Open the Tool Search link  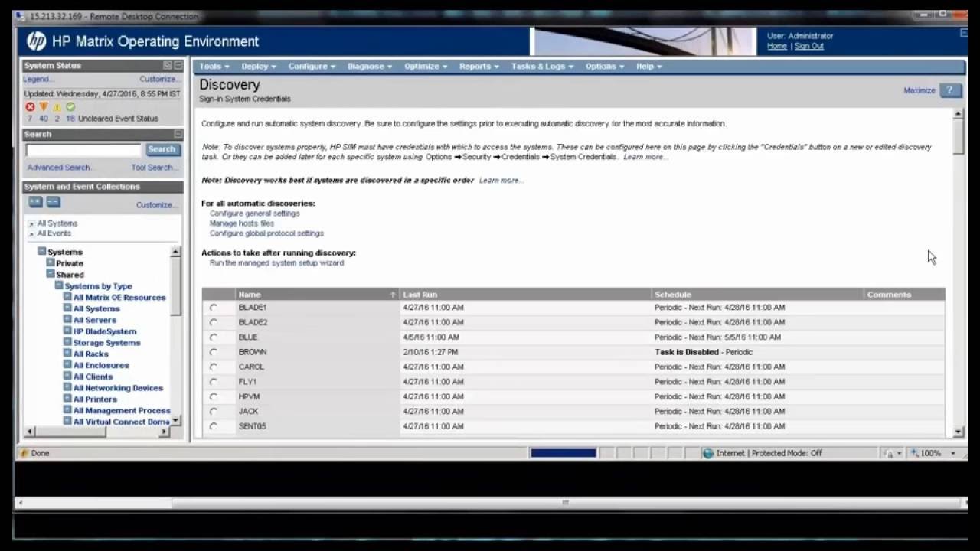pyautogui.click(x=155, y=168)
